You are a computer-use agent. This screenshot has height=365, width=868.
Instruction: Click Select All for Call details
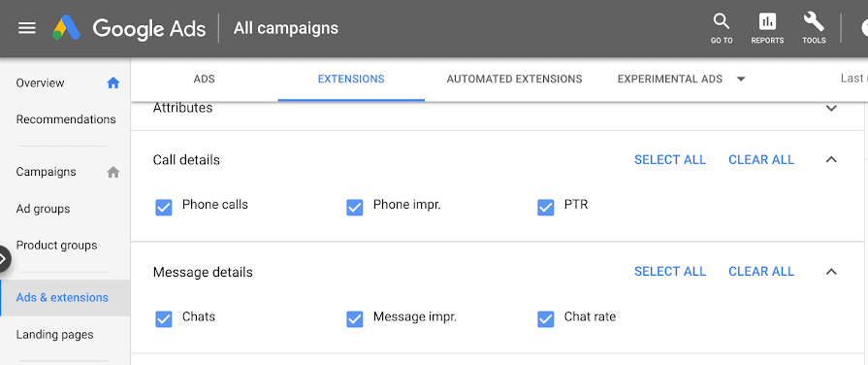coord(670,160)
